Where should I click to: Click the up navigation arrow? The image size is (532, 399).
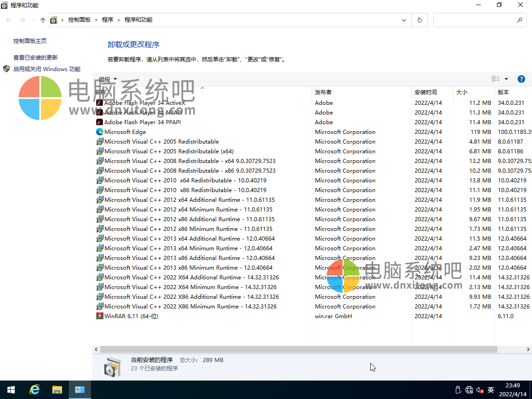[x=42, y=20]
